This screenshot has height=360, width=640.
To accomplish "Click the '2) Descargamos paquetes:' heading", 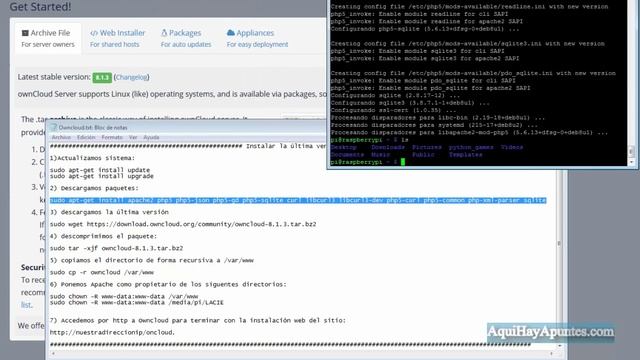I will click(94, 188).
